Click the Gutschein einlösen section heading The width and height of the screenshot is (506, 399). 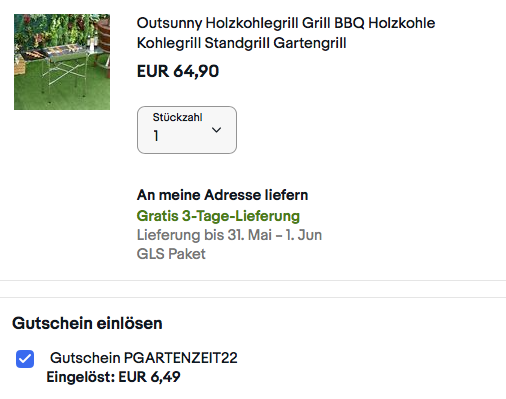(x=87, y=323)
